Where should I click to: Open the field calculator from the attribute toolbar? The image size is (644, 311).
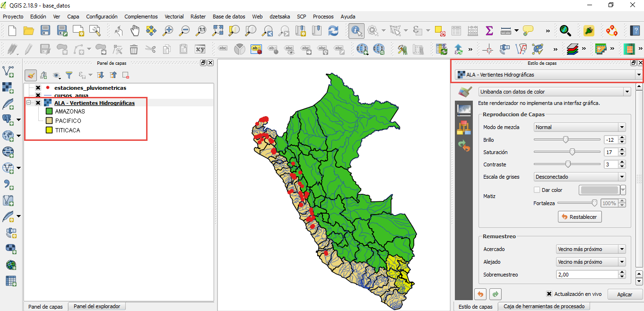472,31
